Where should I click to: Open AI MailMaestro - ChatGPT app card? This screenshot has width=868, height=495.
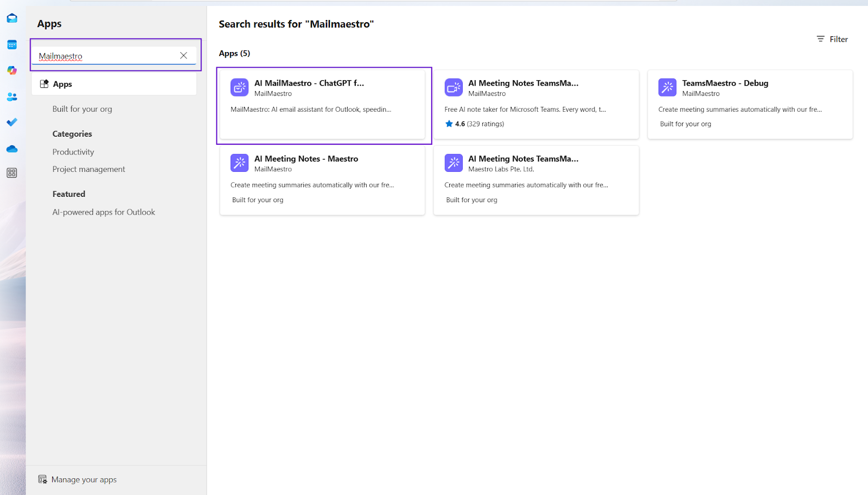(x=322, y=104)
